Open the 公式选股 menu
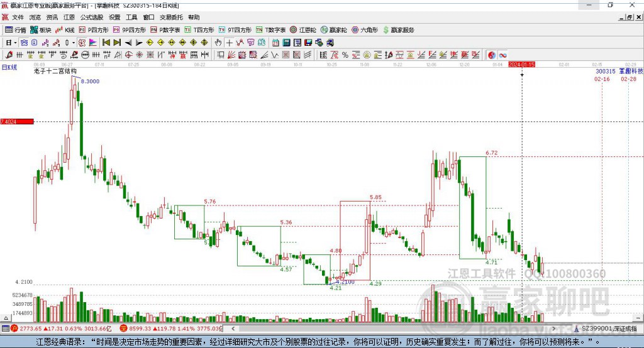The height and width of the screenshot is (348, 644). [92, 17]
